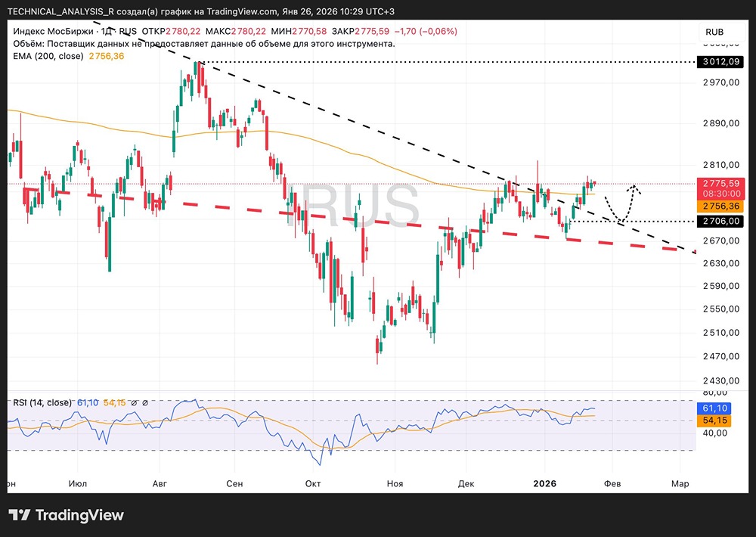Click the 2550,00 price scale tick
Screen dimensions: 756x537
click(x=721, y=309)
